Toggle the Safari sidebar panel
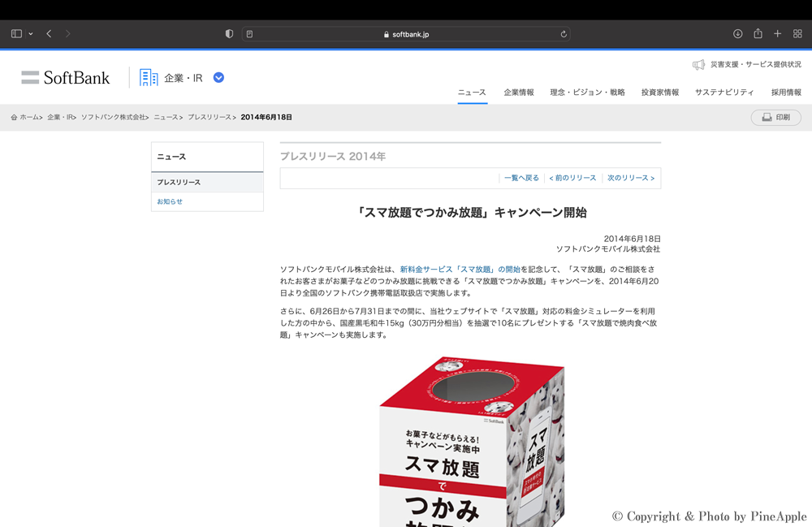 point(16,34)
